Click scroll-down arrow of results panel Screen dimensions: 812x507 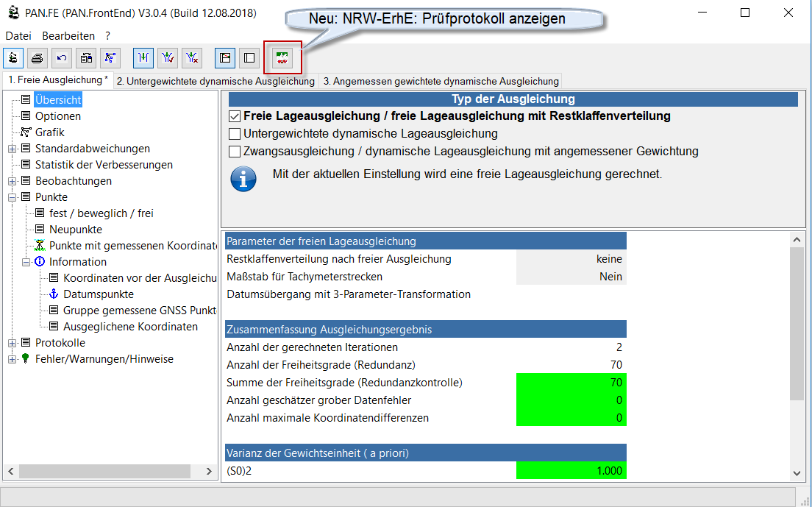[x=797, y=474]
